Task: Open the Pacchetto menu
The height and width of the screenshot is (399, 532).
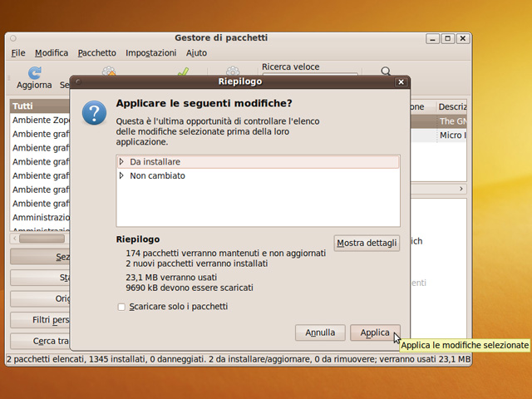Action: tap(96, 53)
